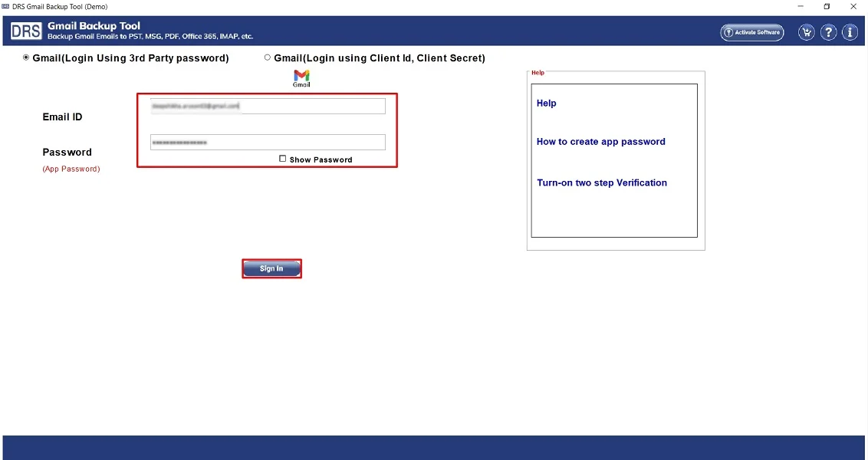This screenshot has width=868, height=460.
Task: Open the info icon in the header
Action: (849, 31)
